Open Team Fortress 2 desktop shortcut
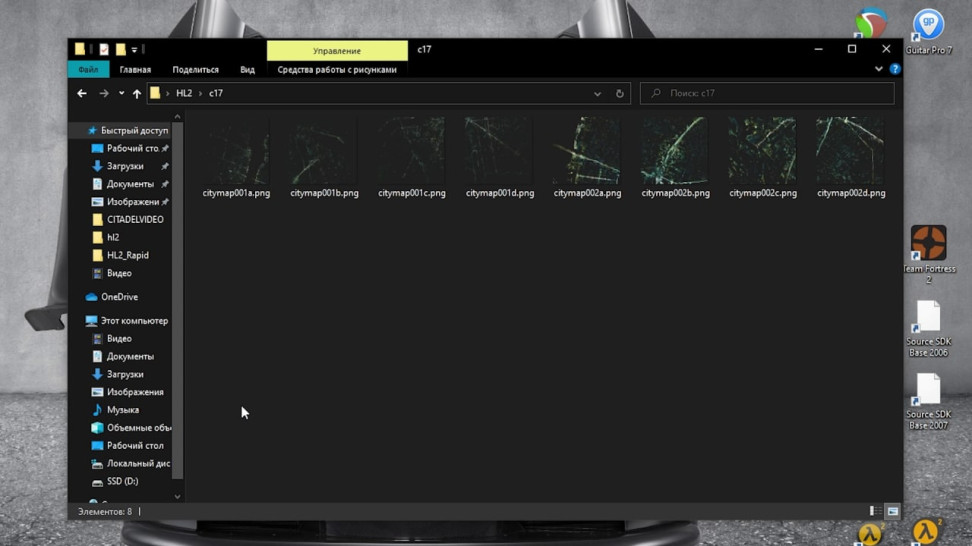Screen dimensions: 972x546 928,254
